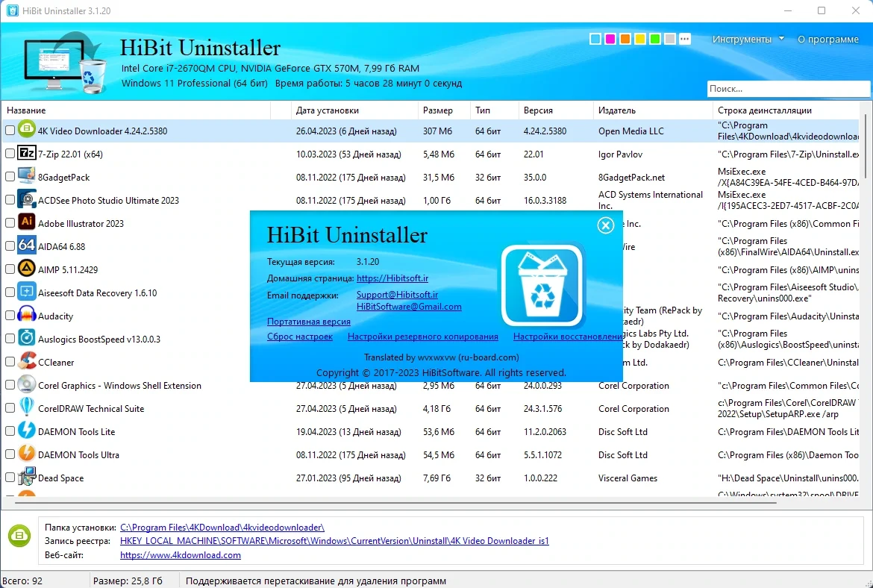Image resolution: width=873 pixels, height=588 pixels.
Task: Tick the checkbox for AIDA64 6.88
Action: click(x=10, y=245)
